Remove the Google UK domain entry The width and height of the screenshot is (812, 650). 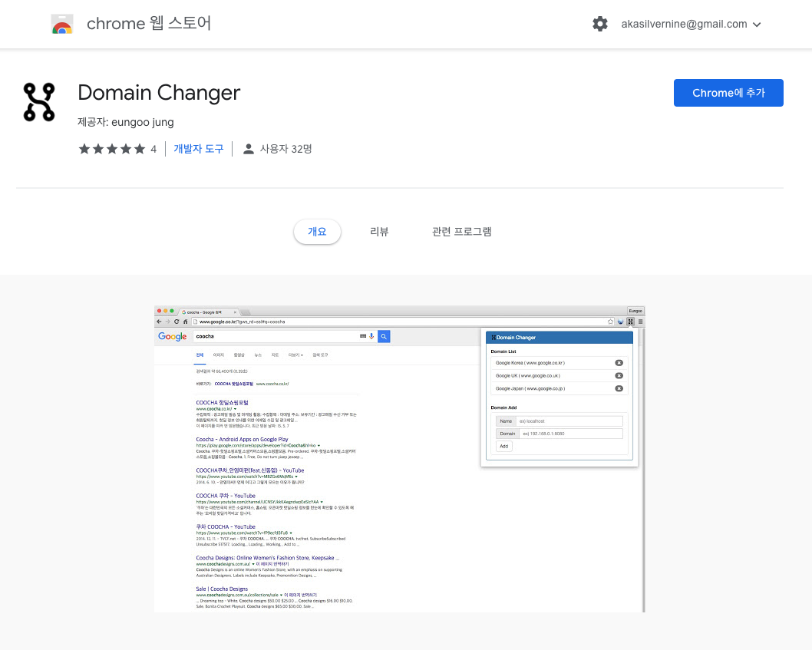click(x=619, y=375)
